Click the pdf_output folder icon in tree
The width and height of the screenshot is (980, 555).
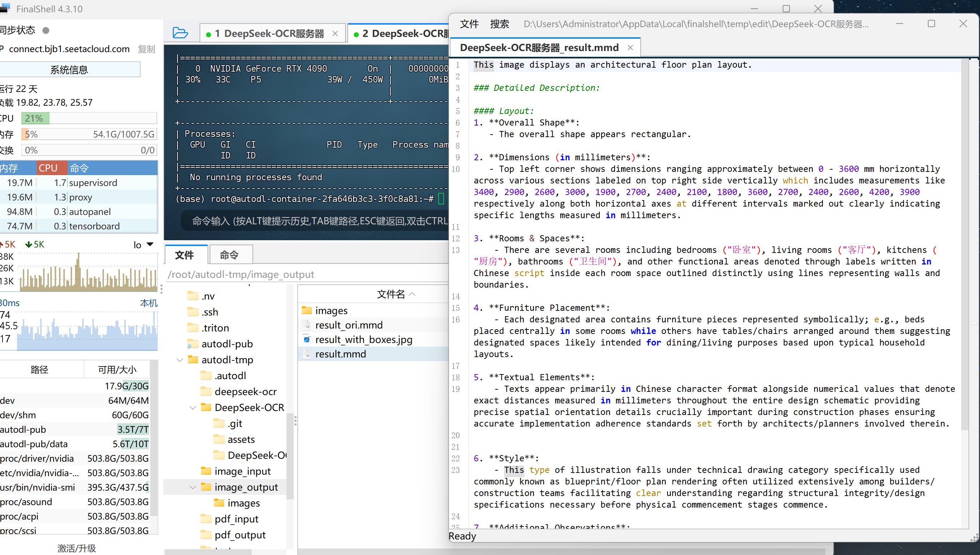coord(206,534)
